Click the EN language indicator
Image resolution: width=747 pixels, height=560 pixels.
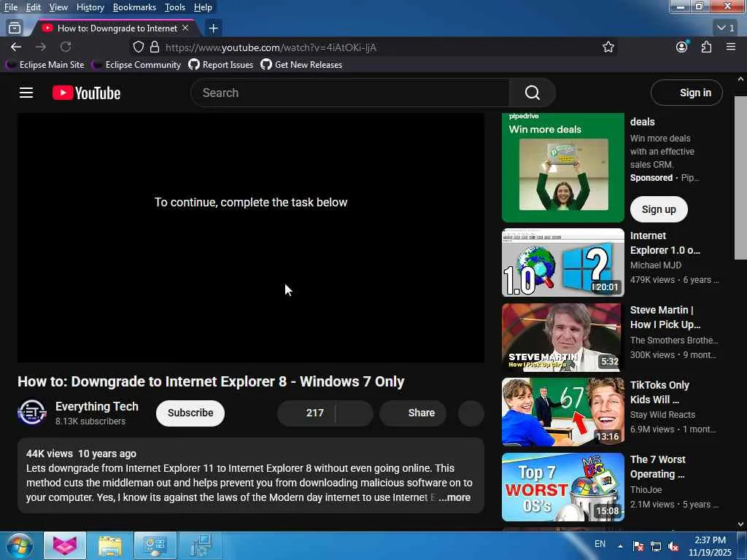(600, 544)
